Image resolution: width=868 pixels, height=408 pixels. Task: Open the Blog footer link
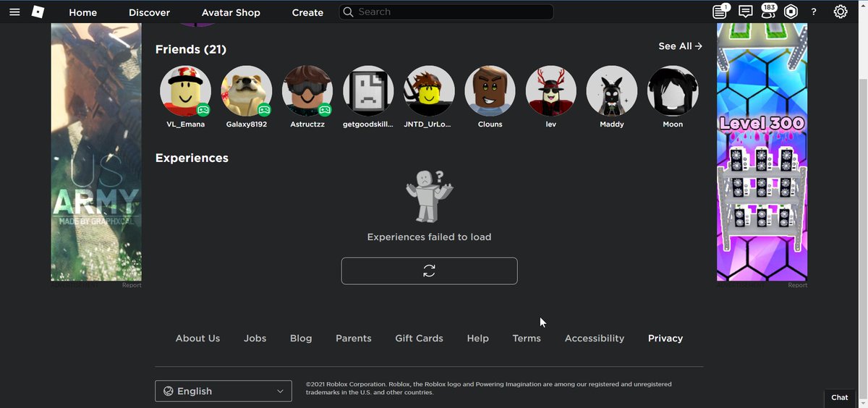pyautogui.click(x=301, y=339)
